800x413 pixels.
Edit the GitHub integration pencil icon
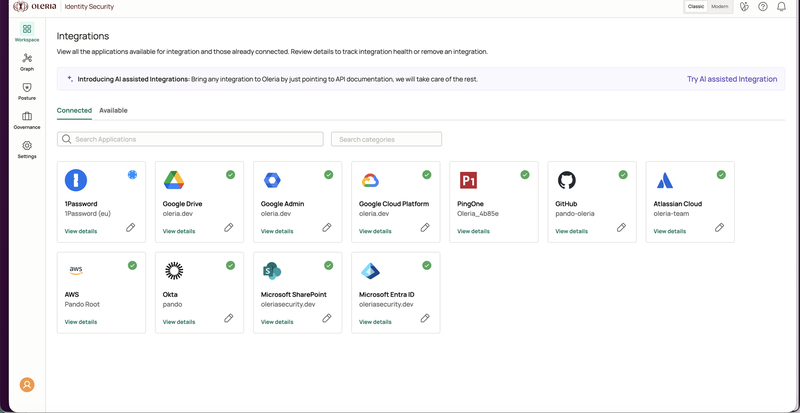(x=621, y=227)
